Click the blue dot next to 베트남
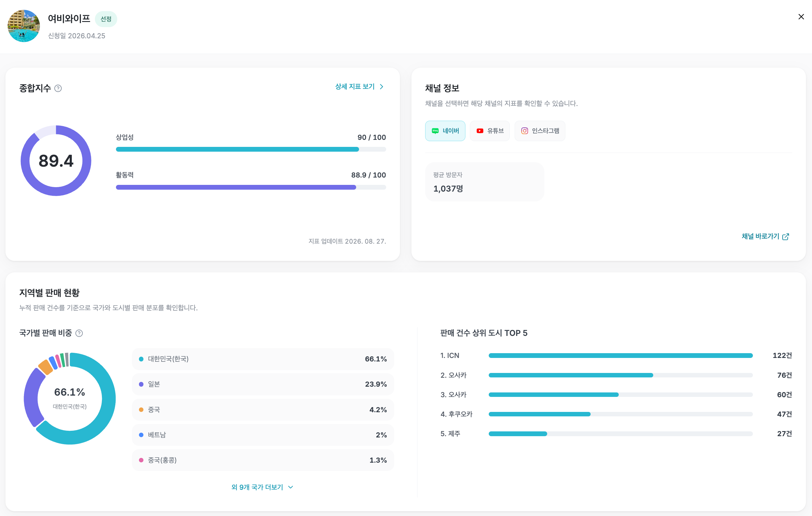 141,435
